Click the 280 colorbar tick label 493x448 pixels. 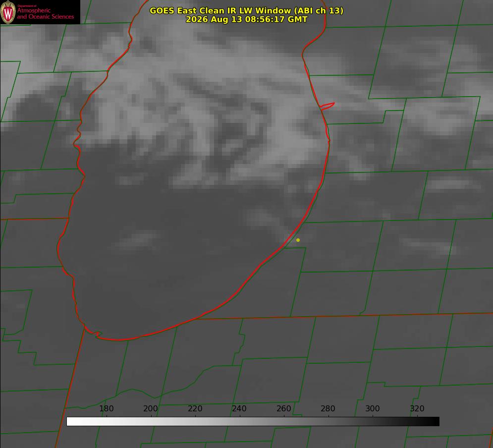328,408
